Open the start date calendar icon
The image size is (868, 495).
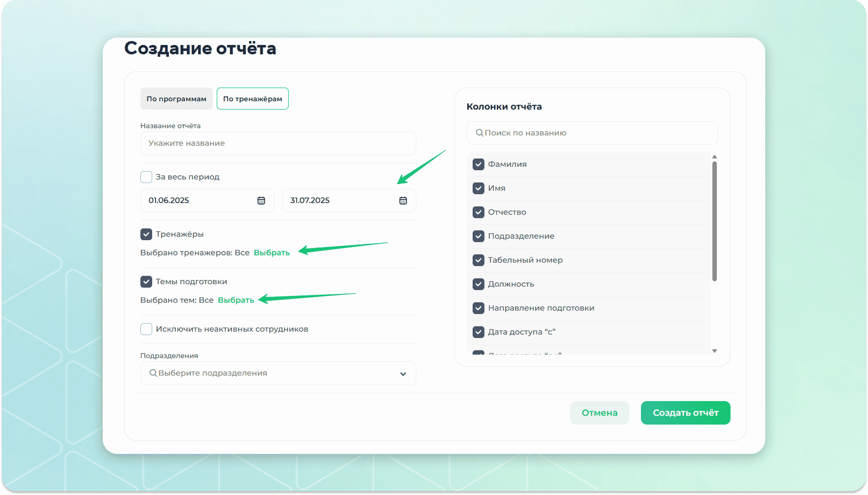261,201
